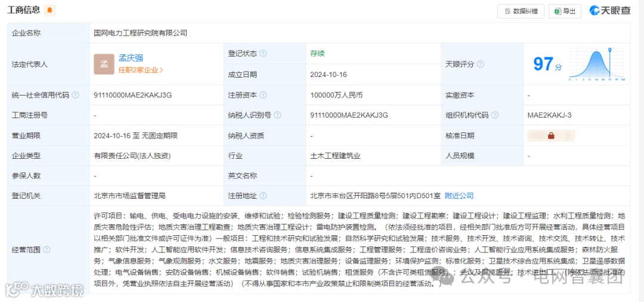Click help icon next to 纳税人识别号
Screen dimensions: 644x302
tap(277, 115)
